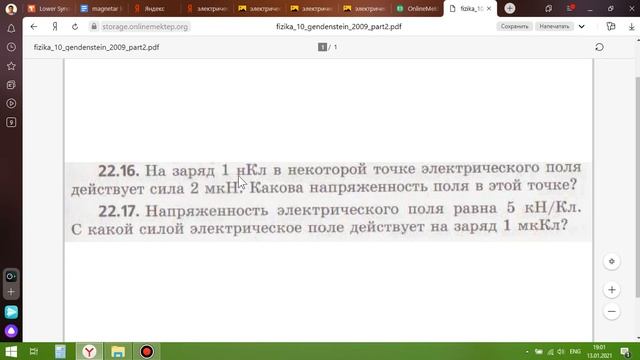Open the Windows action center notifications
640x360 pixels.
(x=625, y=351)
